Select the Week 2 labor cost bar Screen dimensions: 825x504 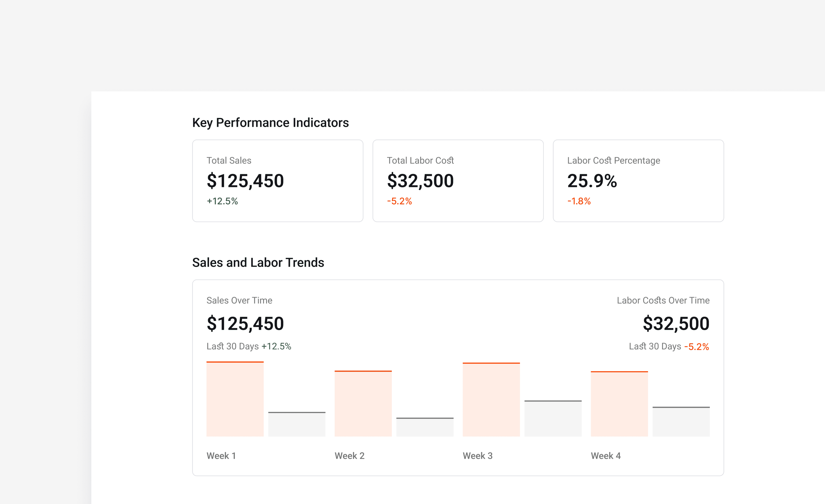[424, 427]
